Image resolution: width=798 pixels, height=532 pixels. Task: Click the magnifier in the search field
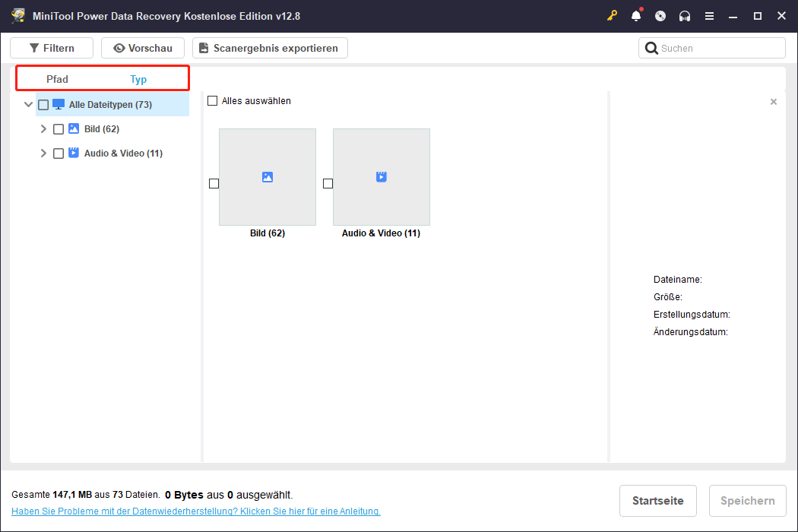tap(651, 47)
